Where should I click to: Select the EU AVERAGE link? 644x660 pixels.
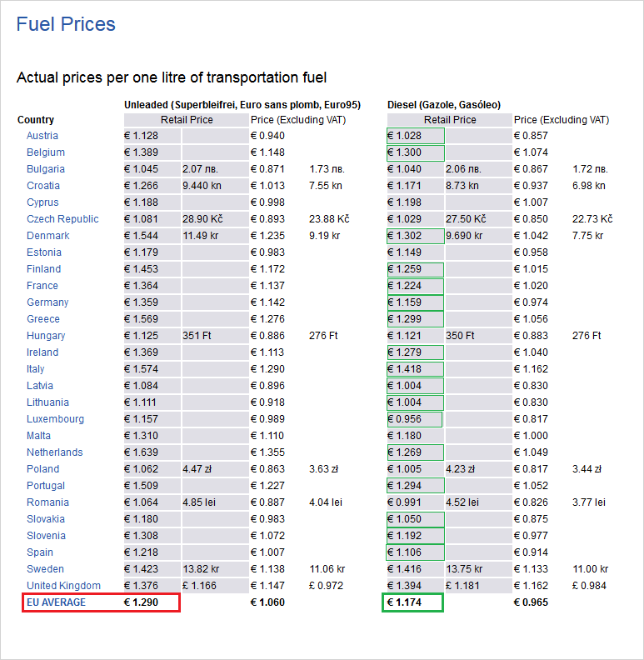point(56,602)
